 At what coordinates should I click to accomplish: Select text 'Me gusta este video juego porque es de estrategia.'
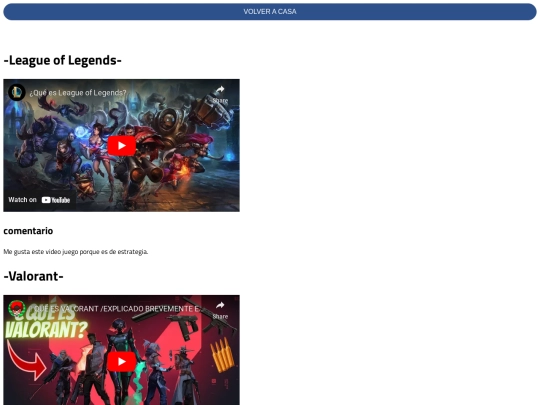pos(76,252)
